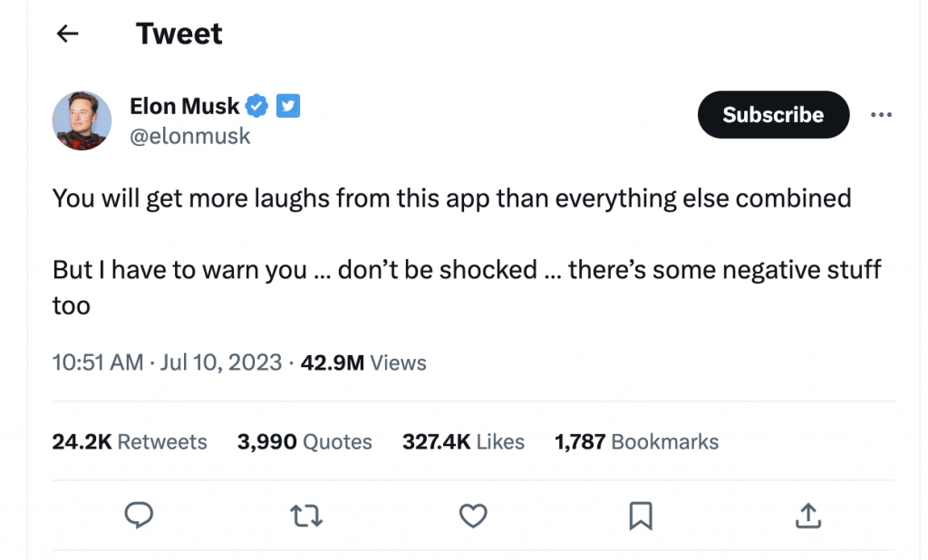The image size is (928, 560).
Task: Click the Twitter affiliation badge icon
Action: coord(287,106)
